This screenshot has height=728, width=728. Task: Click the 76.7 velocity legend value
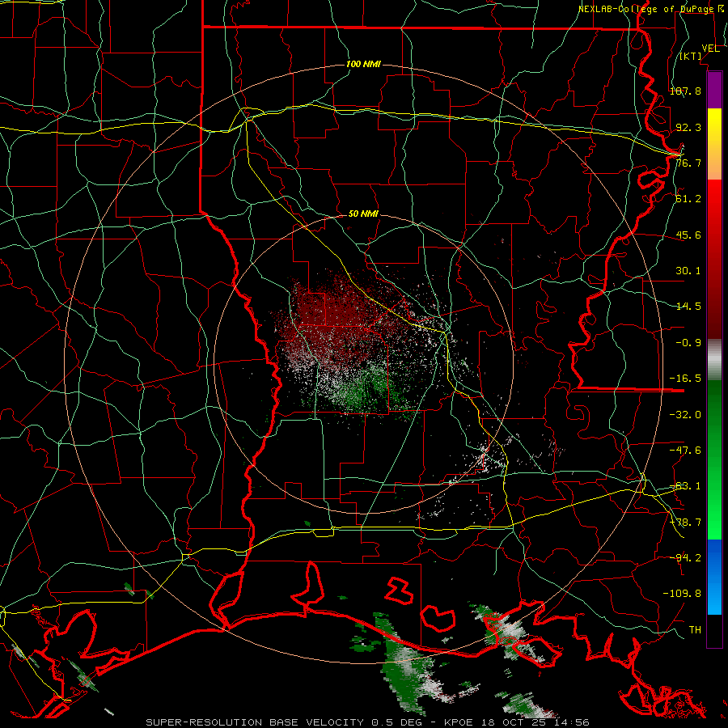click(688, 163)
